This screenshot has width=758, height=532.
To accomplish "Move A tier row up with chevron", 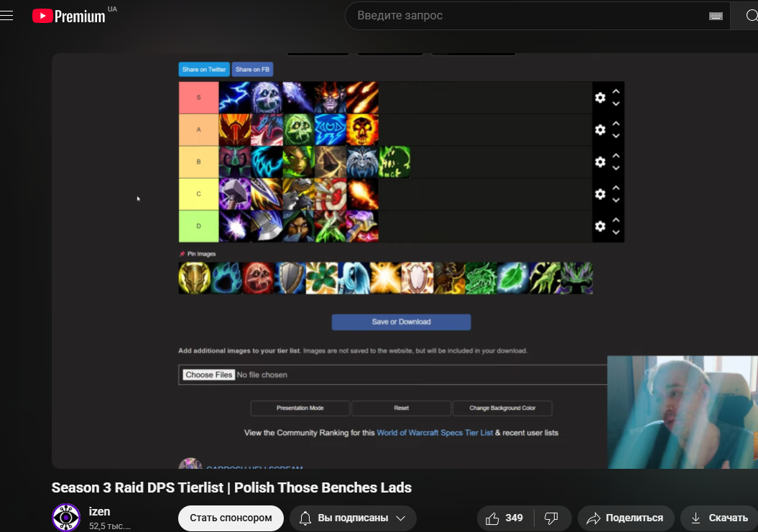I will tap(616, 123).
